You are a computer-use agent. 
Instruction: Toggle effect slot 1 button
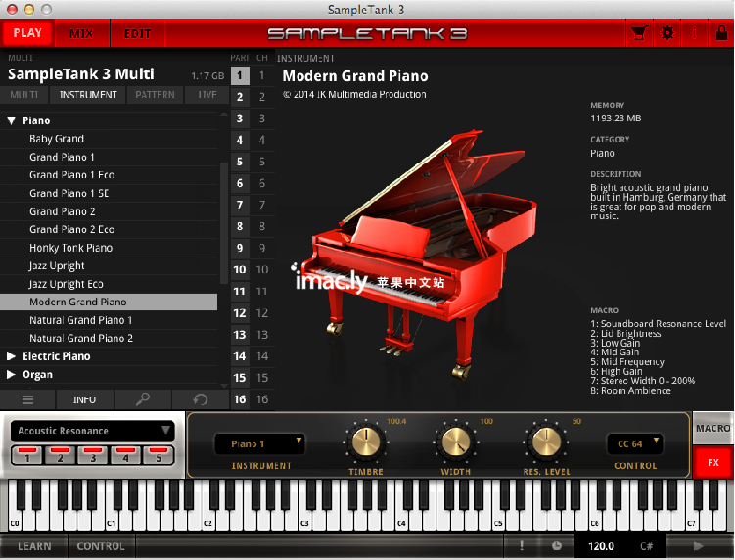(26, 454)
